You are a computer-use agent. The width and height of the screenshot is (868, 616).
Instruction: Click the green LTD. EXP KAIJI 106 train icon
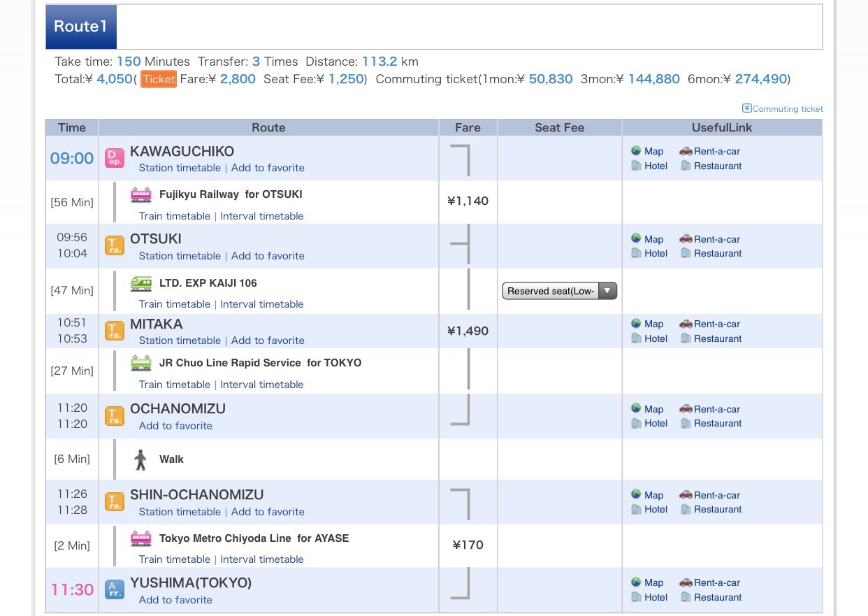pos(141,283)
